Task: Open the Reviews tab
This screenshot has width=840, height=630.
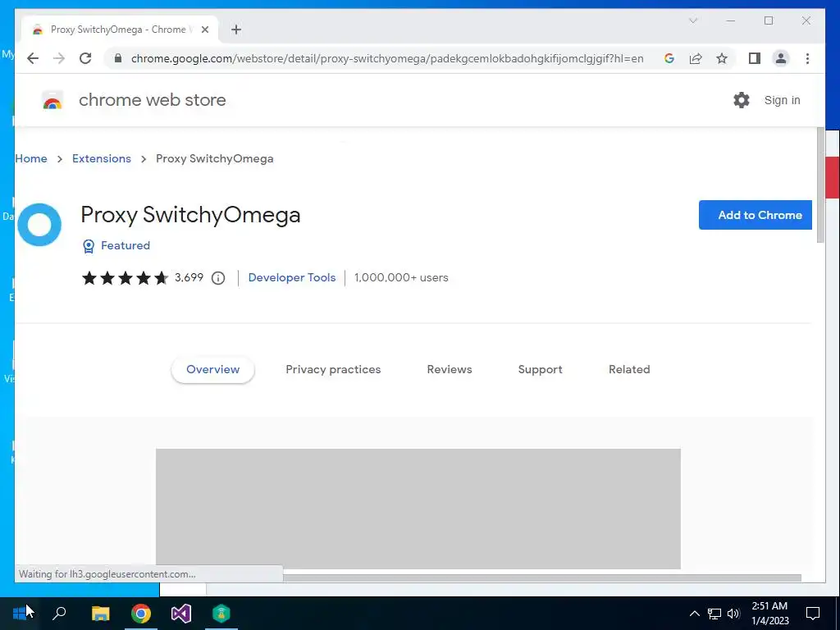Action: tap(450, 370)
